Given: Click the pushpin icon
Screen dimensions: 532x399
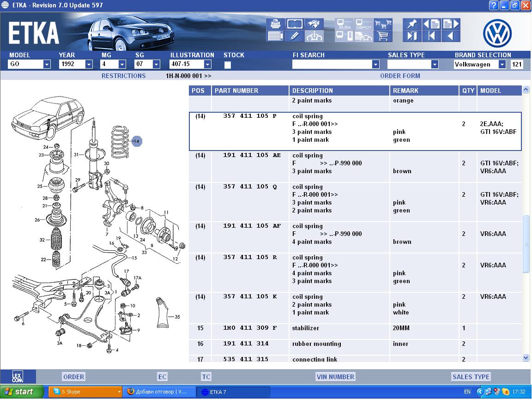Looking at the screenshot, I should (411, 24).
